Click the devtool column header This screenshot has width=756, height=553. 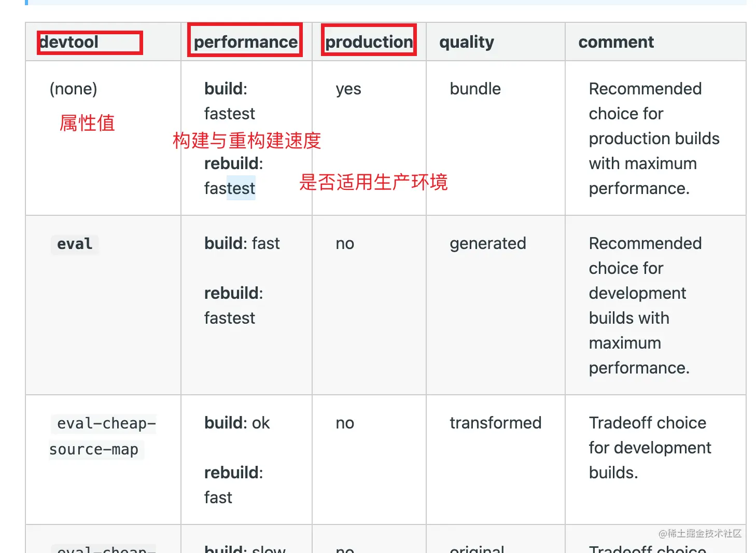[x=69, y=42]
